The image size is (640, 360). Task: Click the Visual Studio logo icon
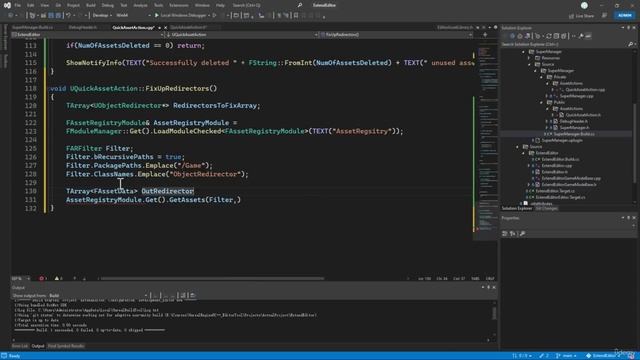pyautogui.click(x=7, y=5)
